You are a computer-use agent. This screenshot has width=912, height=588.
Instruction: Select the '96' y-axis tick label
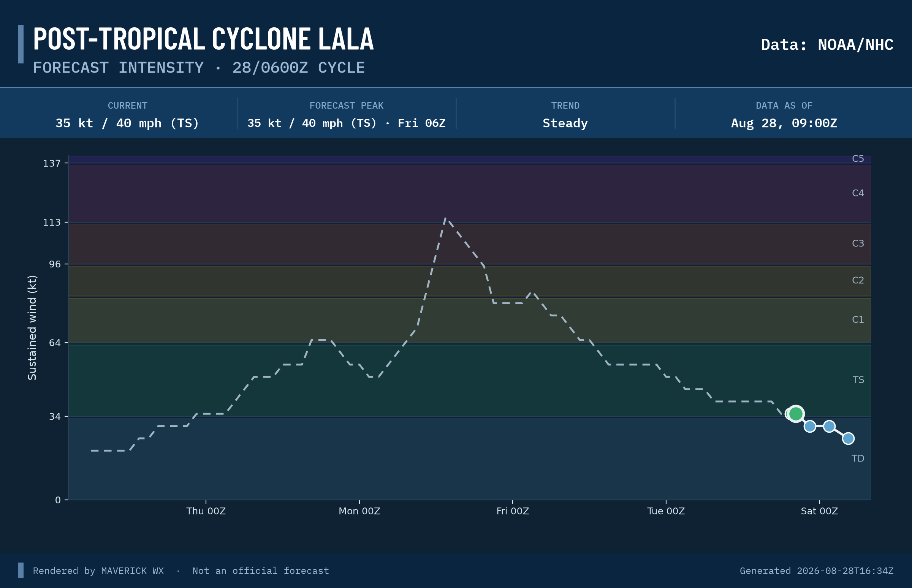click(x=55, y=264)
